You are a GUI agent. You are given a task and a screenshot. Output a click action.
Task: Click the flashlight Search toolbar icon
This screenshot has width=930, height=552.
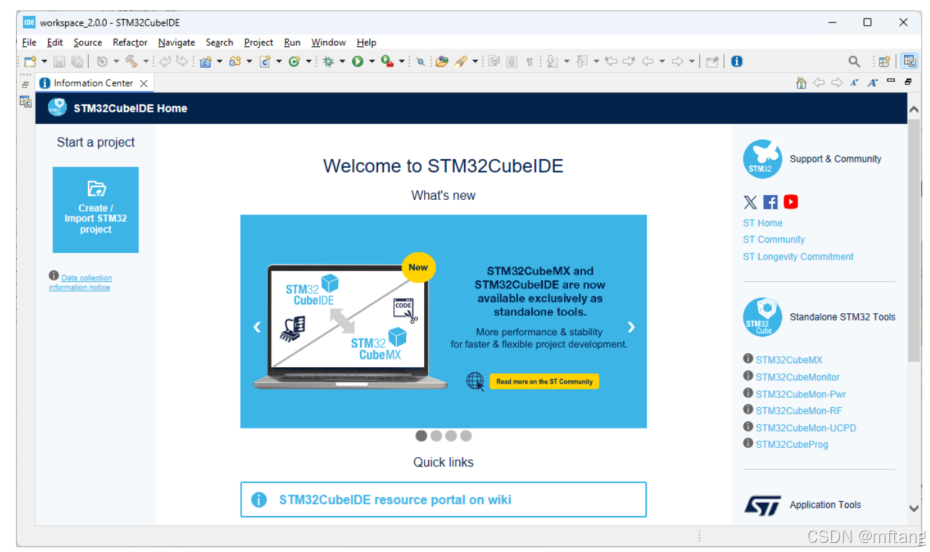click(461, 62)
